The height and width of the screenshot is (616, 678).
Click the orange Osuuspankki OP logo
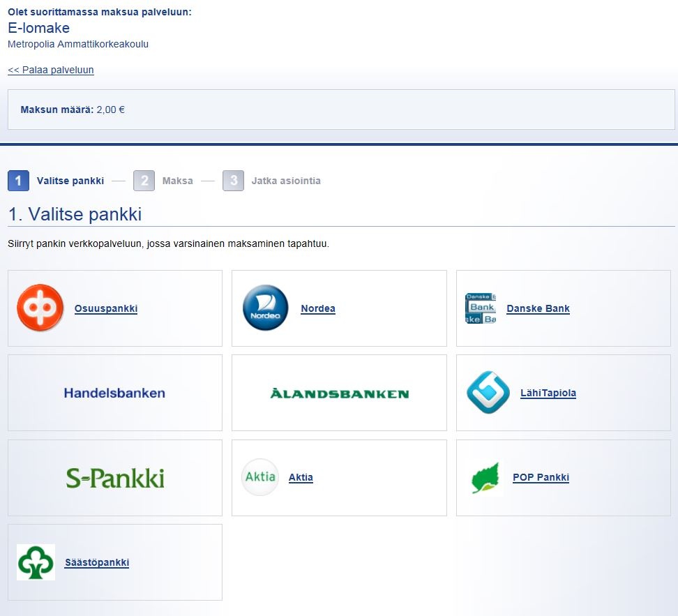pyautogui.click(x=40, y=308)
